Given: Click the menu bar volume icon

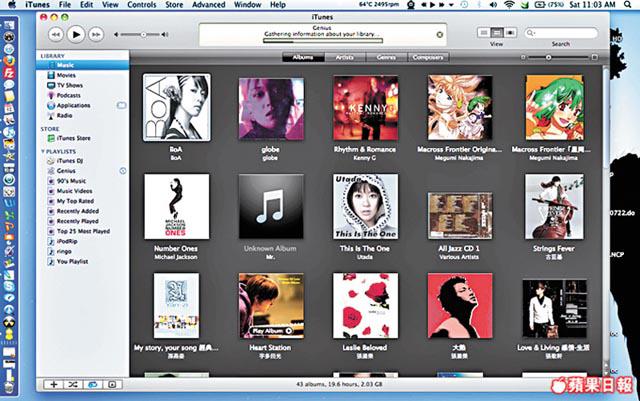Looking at the screenshot, I should click(x=493, y=5).
